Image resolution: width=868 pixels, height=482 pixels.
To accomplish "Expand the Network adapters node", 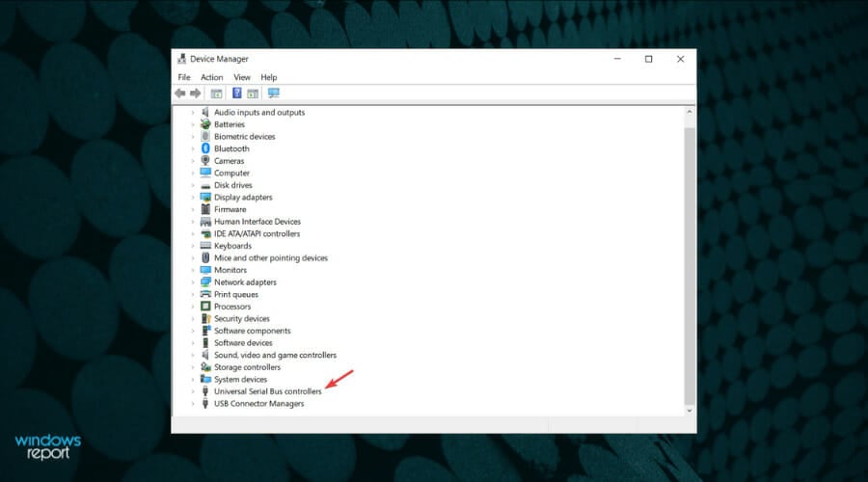I will coord(193,282).
